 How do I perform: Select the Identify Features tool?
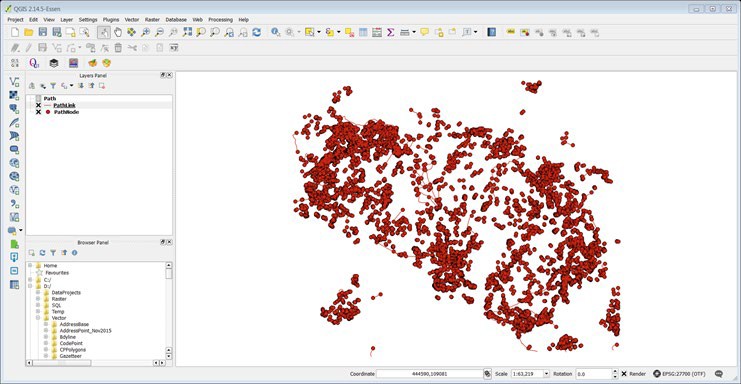(275, 32)
